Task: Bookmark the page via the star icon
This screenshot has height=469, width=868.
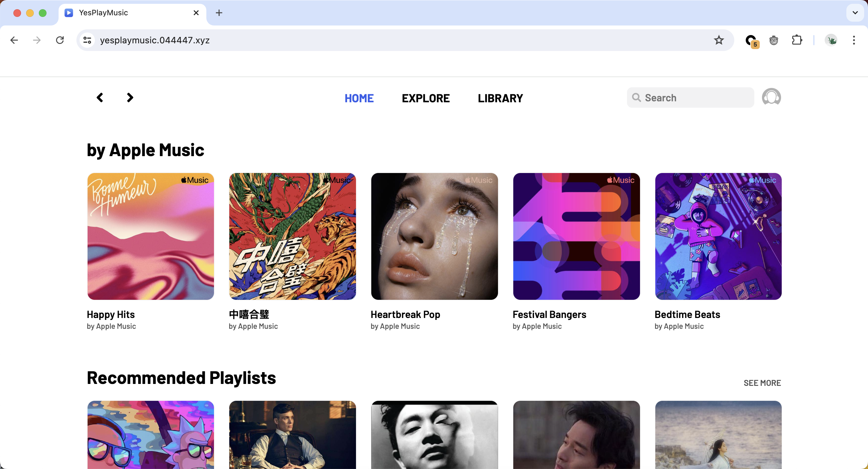Action: [x=719, y=40]
